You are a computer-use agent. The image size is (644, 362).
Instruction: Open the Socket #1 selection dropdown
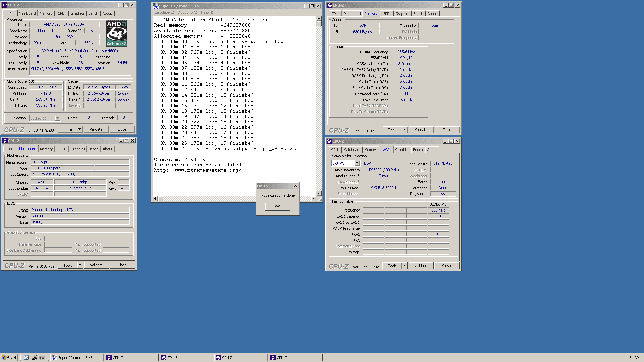pyautogui.click(x=57, y=118)
